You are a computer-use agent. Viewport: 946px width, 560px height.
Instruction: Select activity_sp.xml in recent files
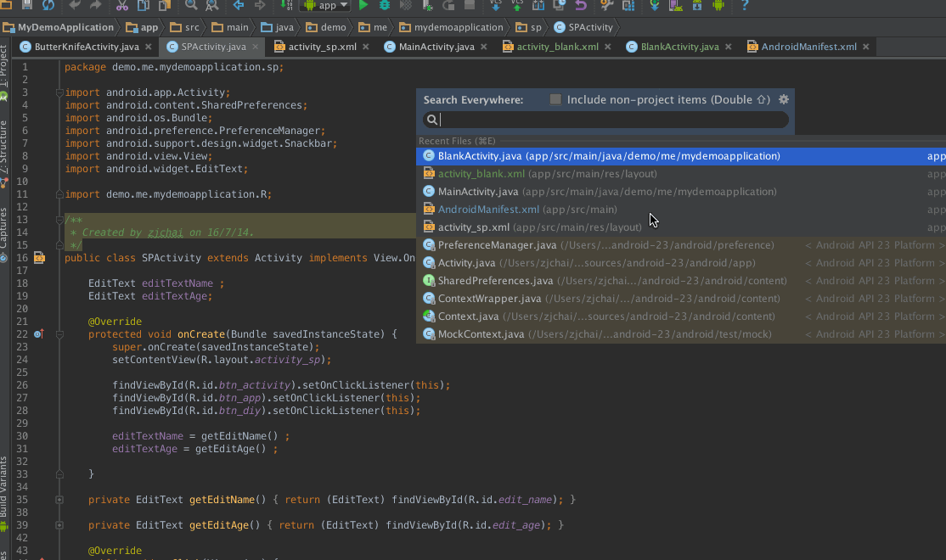pyautogui.click(x=681, y=227)
